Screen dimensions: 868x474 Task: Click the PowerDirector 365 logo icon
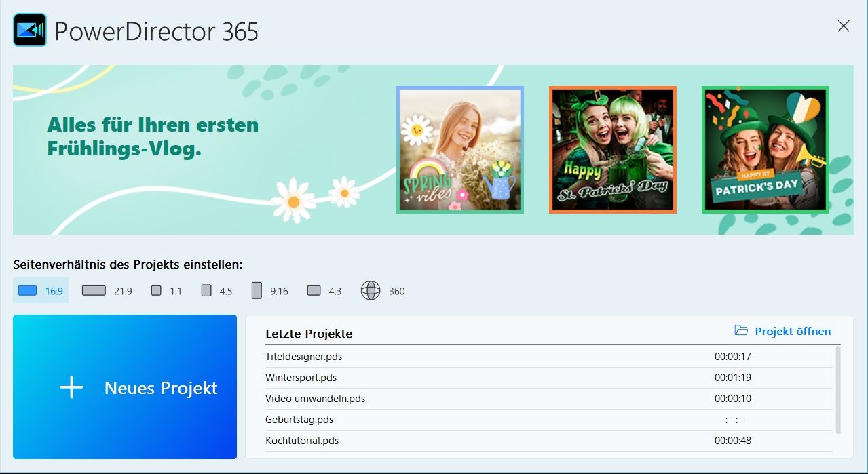30,31
